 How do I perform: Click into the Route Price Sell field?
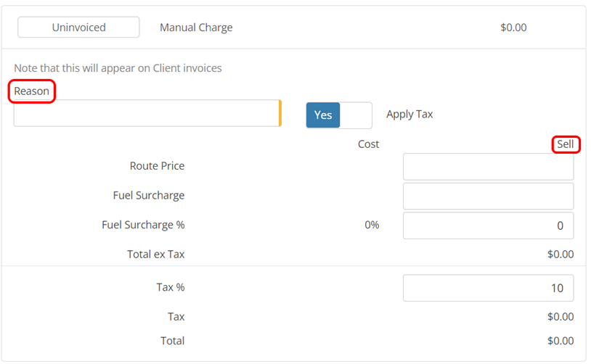(x=488, y=167)
